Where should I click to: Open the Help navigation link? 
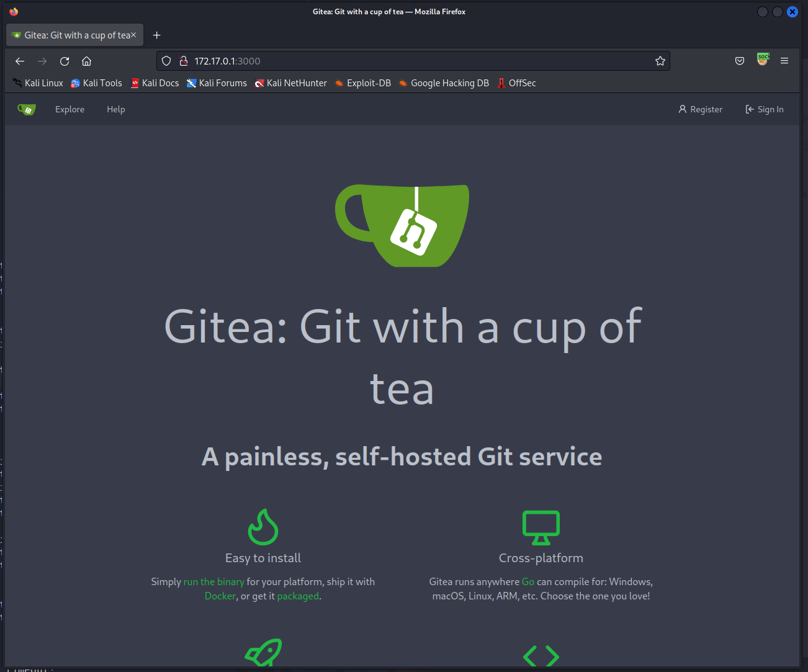click(x=115, y=109)
